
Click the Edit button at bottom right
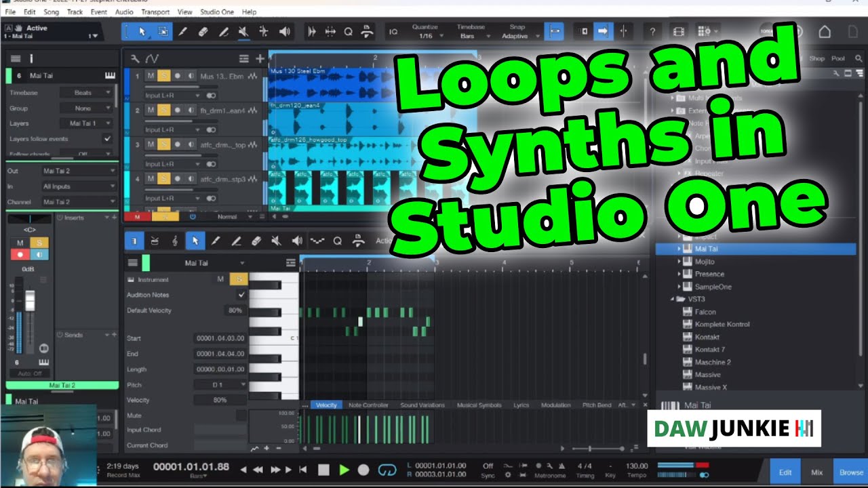pos(785,472)
